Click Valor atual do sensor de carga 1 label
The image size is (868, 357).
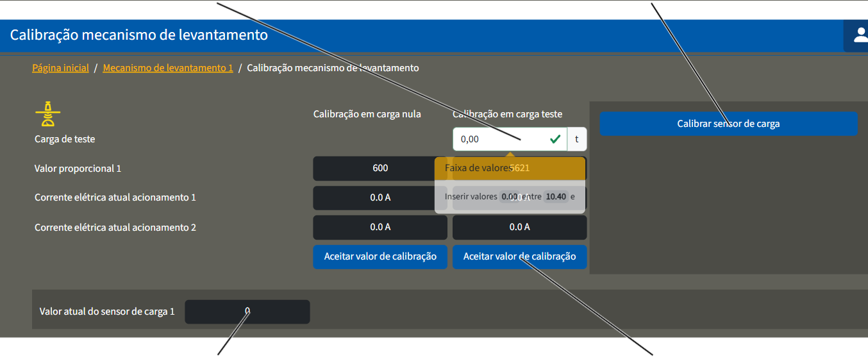(x=107, y=311)
